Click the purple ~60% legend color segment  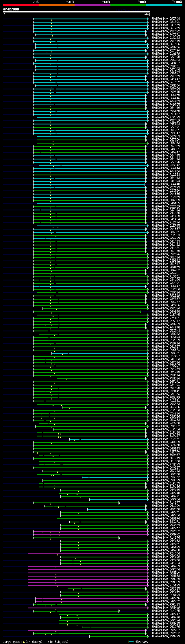pos(92,5)
